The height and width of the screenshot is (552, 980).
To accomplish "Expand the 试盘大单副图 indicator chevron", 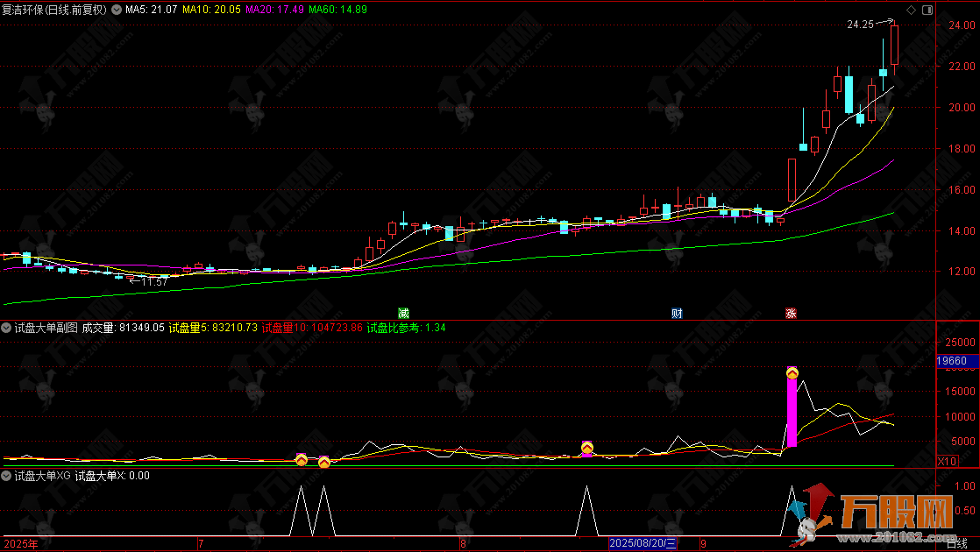I will [x=6, y=328].
